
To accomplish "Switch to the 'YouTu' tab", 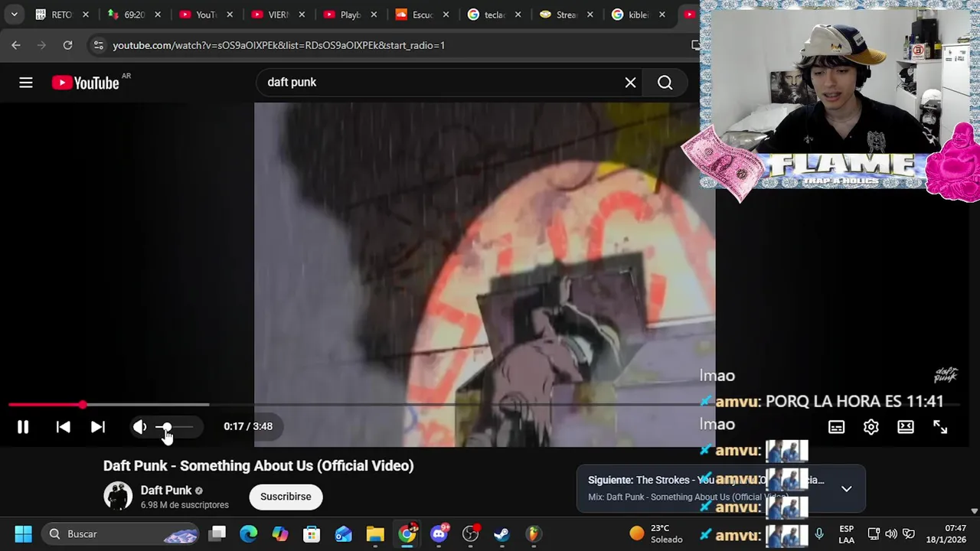I will pyautogui.click(x=205, y=15).
